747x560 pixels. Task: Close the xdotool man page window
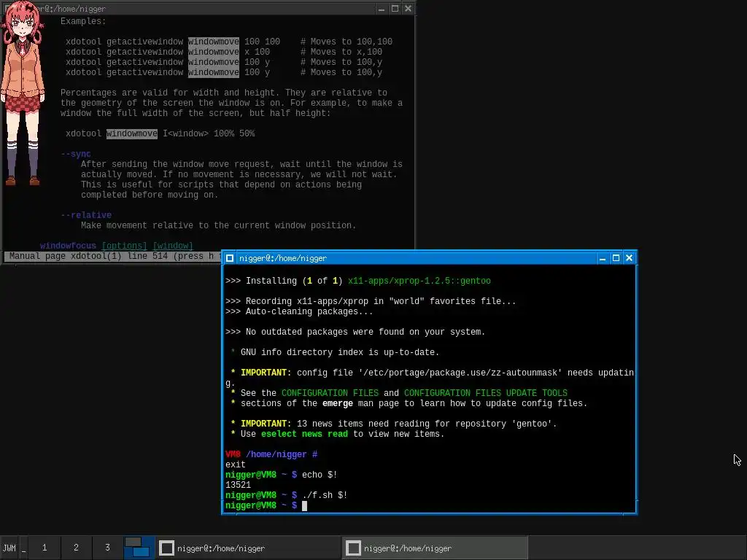tap(409, 9)
